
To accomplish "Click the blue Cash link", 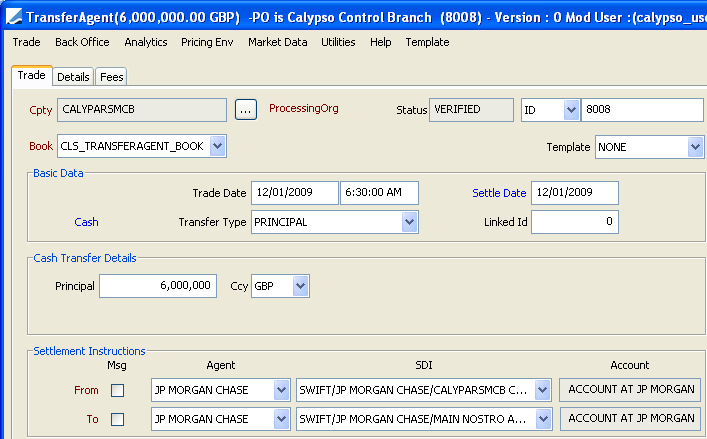I will pos(86,222).
